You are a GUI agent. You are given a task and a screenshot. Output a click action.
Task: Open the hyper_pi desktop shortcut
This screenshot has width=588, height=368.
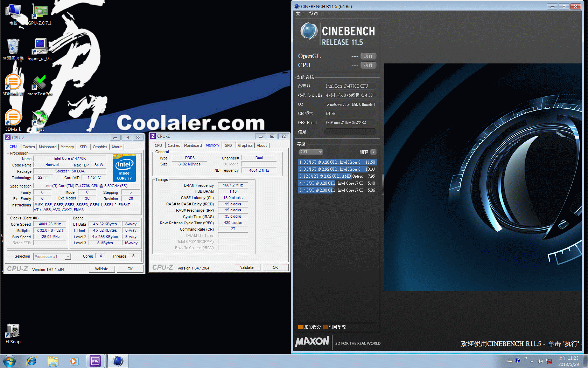tap(40, 49)
